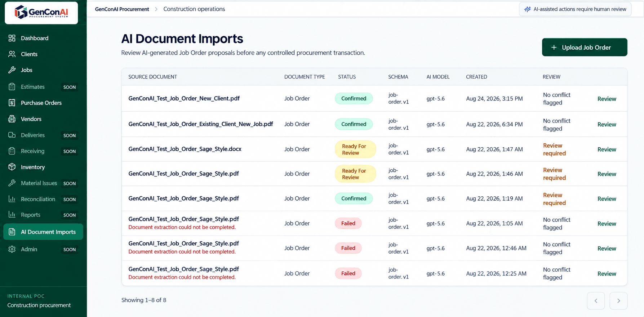
Task: Click the Reconciliation chart icon
Action: [12, 199]
